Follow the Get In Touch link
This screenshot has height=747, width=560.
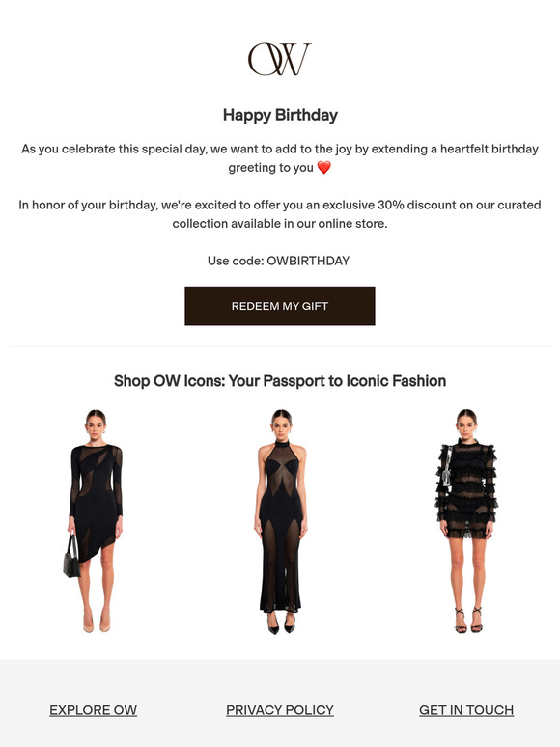pyautogui.click(x=466, y=710)
